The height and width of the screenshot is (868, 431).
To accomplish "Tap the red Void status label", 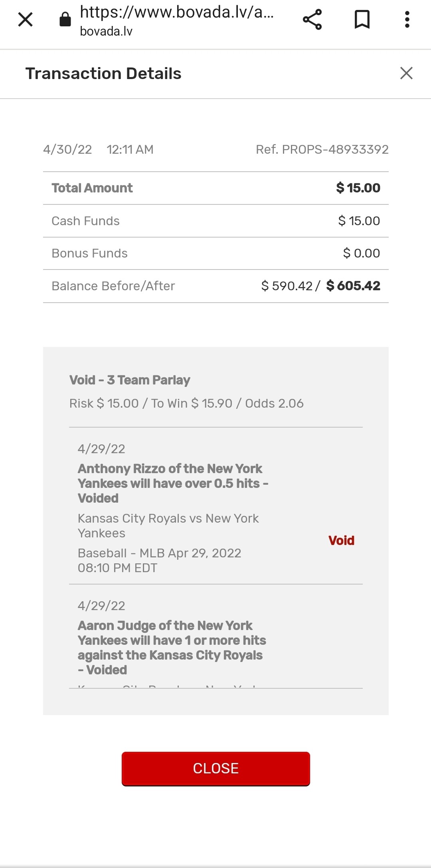I will point(341,540).
